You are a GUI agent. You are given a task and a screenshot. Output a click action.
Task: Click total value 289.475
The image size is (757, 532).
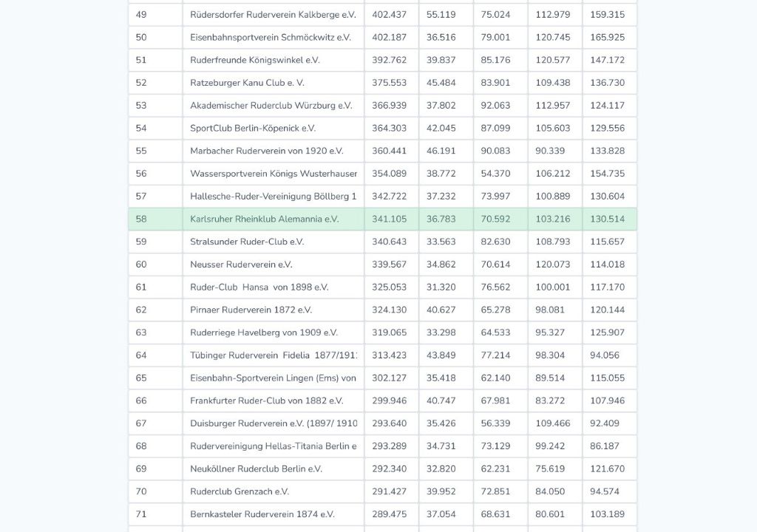pos(389,514)
